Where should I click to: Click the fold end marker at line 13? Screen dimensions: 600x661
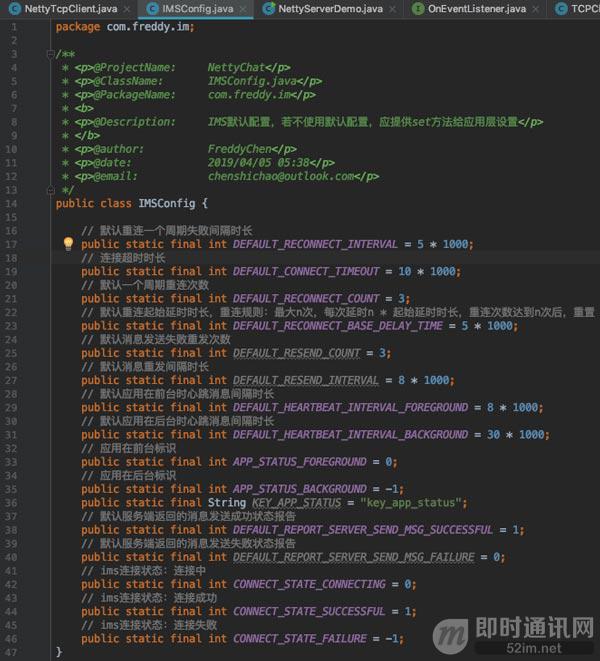click(50, 190)
